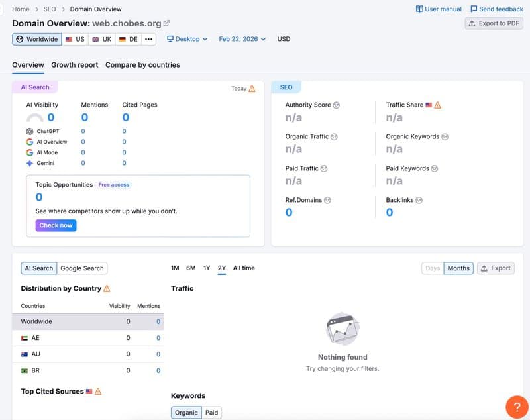The height and width of the screenshot is (420, 530).
Task: Toggle Months granularity
Action: [458, 268]
